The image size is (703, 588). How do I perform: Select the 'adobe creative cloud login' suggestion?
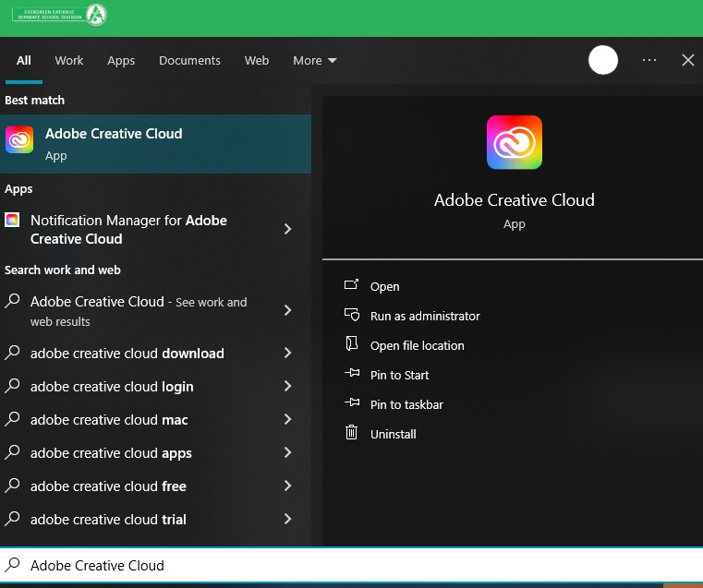click(155, 386)
